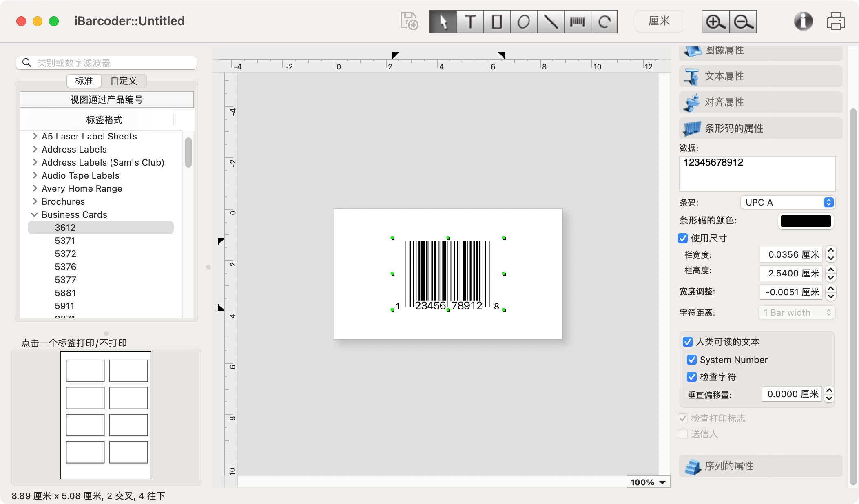The height and width of the screenshot is (504, 859).
Task: Click the 数据 barcode data field
Action: [x=757, y=173]
